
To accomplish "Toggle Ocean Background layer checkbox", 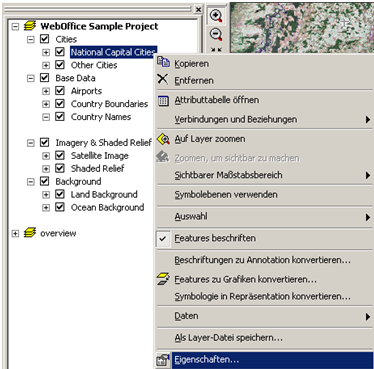I will [x=60, y=207].
